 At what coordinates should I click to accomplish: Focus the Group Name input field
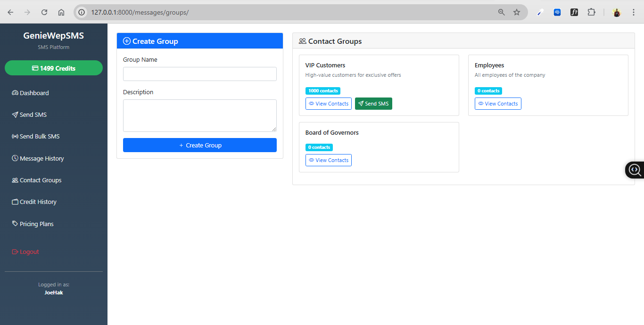tap(199, 74)
